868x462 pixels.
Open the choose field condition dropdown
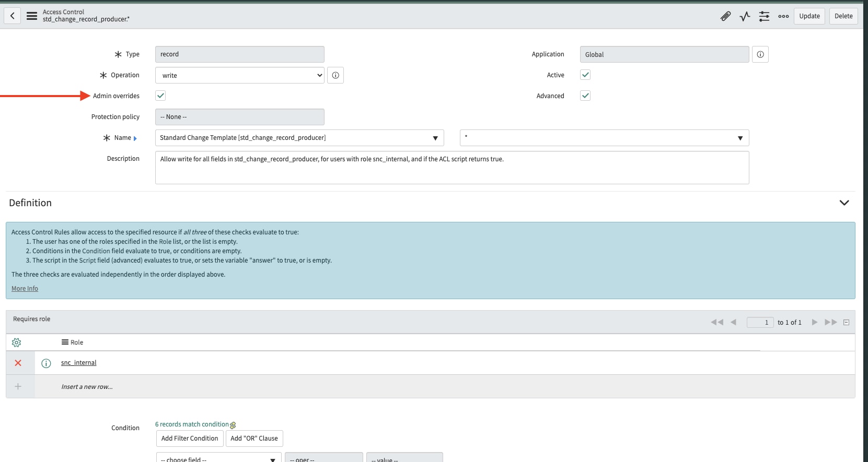tap(218, 457)
